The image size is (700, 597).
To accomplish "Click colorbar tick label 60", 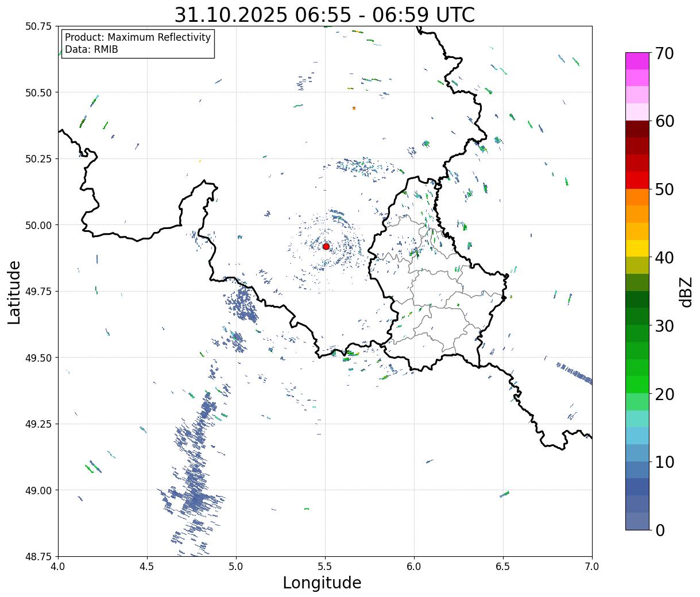I will [x=664, y=121].
